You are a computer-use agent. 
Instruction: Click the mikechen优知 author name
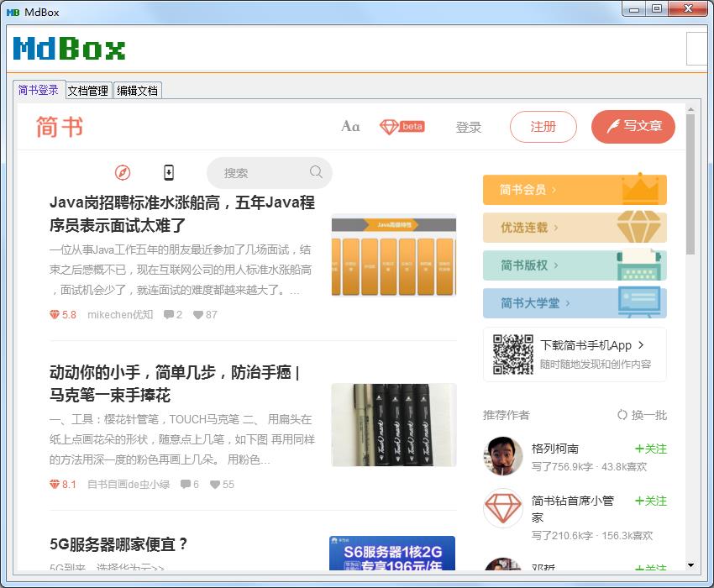[x=120, y=314]
